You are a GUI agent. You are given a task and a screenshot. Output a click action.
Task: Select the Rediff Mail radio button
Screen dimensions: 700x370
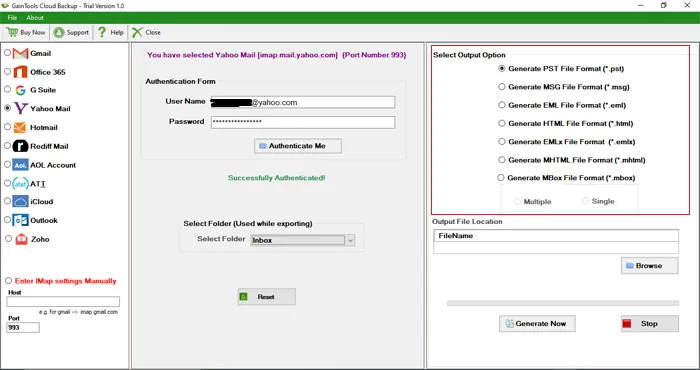pyautogui.click(x=8, y=146)
